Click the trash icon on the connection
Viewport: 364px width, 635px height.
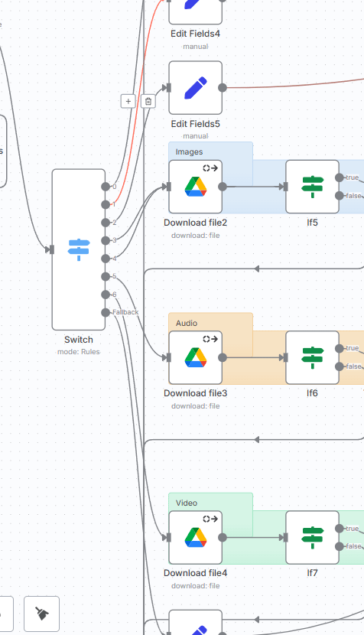click(148, 101)
